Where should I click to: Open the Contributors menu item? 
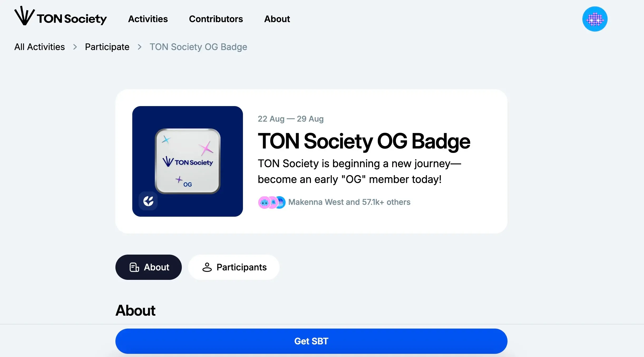[x=216, y=19]
